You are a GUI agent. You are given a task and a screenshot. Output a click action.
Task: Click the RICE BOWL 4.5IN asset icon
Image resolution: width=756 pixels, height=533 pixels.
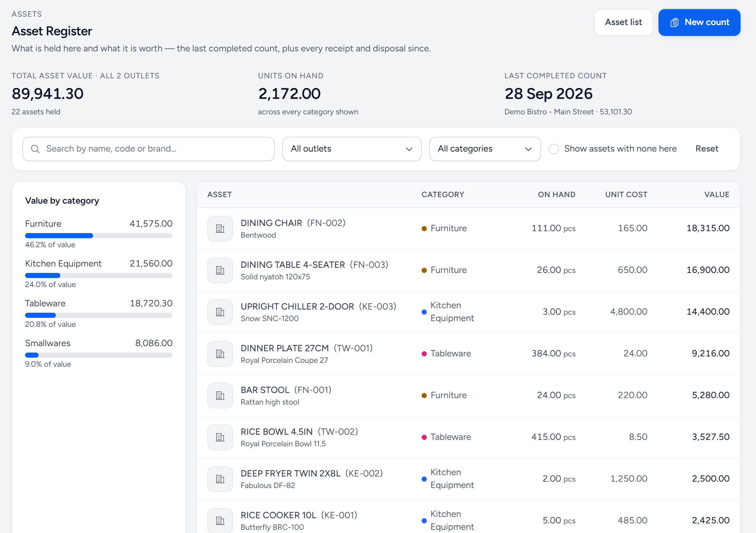220,437
